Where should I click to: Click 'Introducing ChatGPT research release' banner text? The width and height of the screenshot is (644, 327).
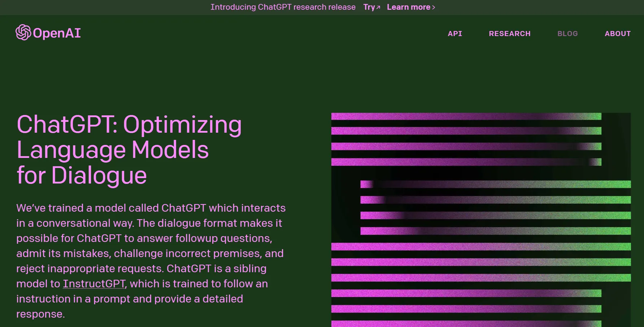283,7
